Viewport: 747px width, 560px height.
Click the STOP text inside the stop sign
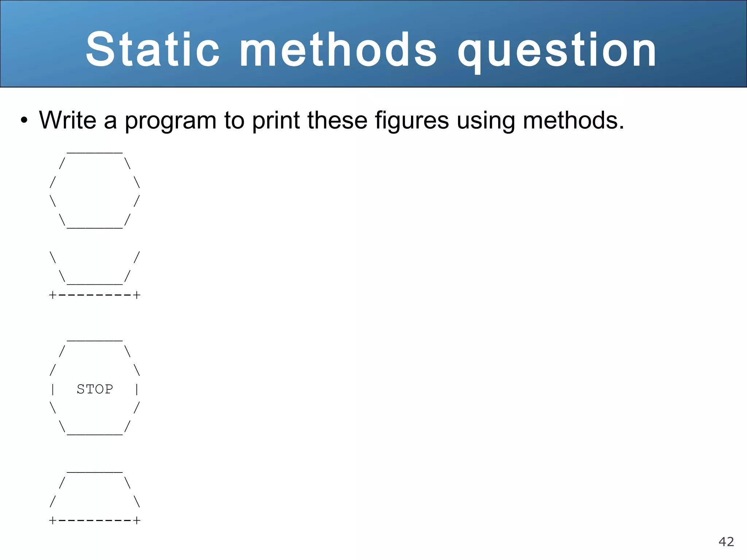point(95,389)
